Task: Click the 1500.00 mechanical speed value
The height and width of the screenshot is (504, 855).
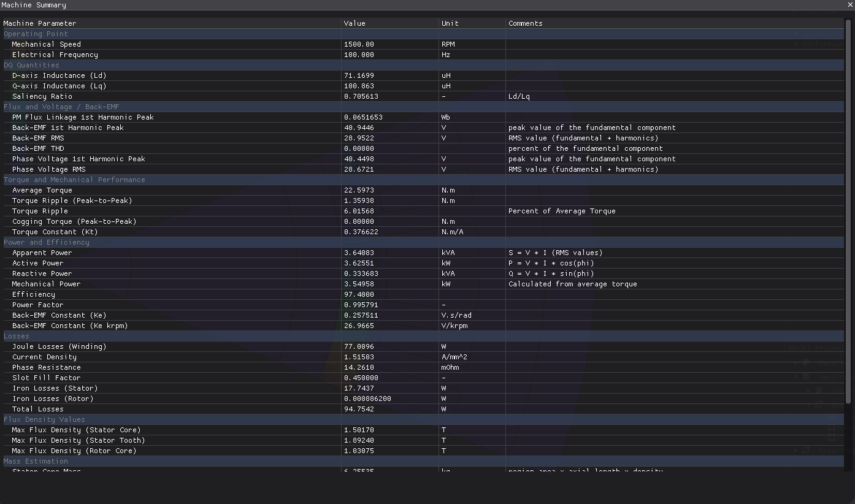Action: tap(359, 44)
